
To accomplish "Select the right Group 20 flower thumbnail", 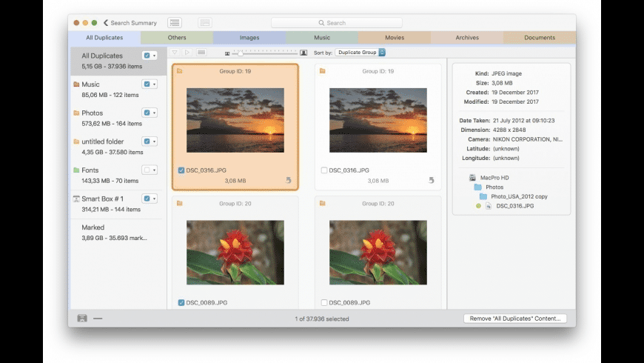I will [378, 253].
